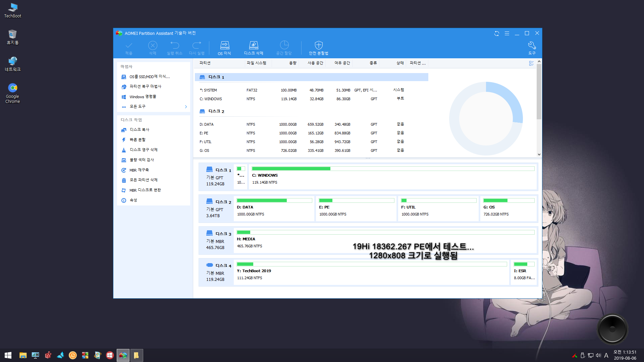Select the 디스크 2 header in partition list
644x362 pixels.
coord(216,111)
